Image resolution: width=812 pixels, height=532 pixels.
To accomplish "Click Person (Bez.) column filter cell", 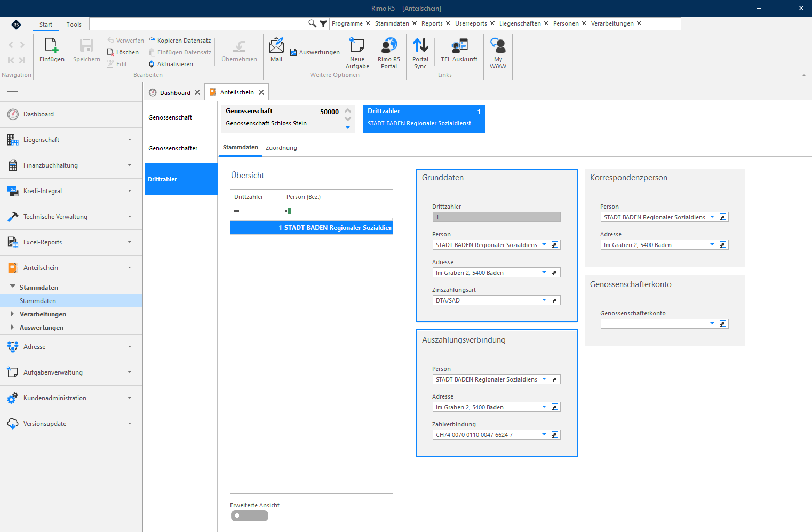I will point(338,211).
